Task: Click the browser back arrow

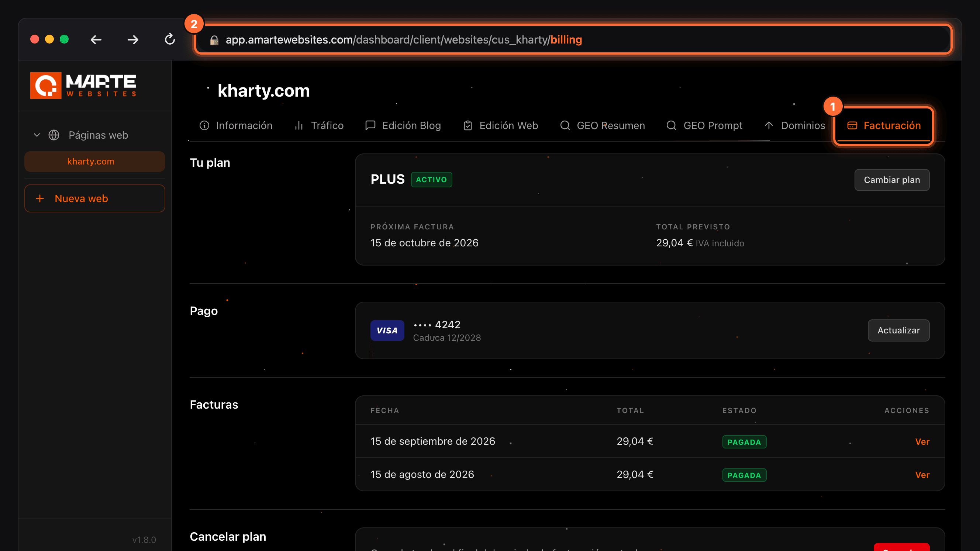Action: coord(96,39)
